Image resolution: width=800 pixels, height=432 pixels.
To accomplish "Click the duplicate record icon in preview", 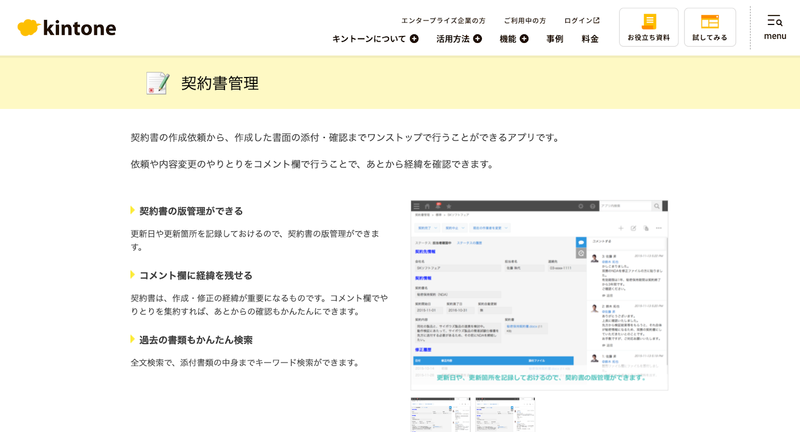I will click(646, 228).
